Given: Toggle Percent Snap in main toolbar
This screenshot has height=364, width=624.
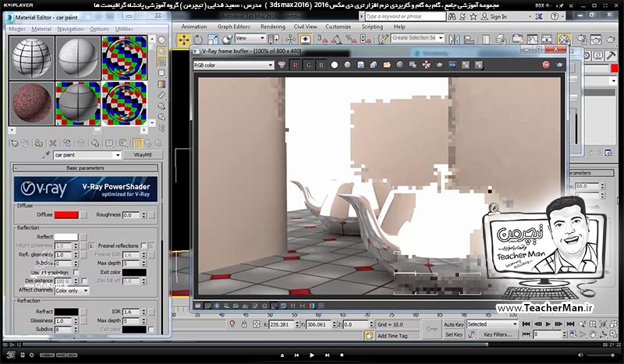Looking at the screenshot, I should 351,39.
